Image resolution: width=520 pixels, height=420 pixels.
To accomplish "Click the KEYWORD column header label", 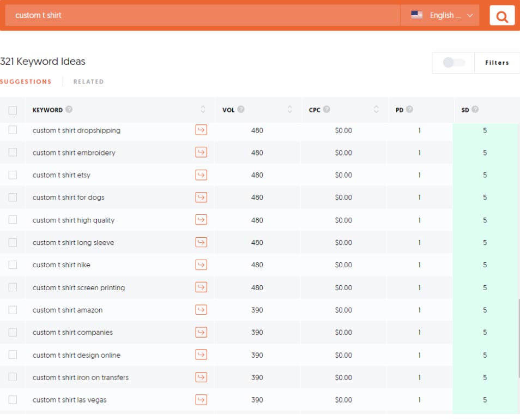I will pos(47,110).
